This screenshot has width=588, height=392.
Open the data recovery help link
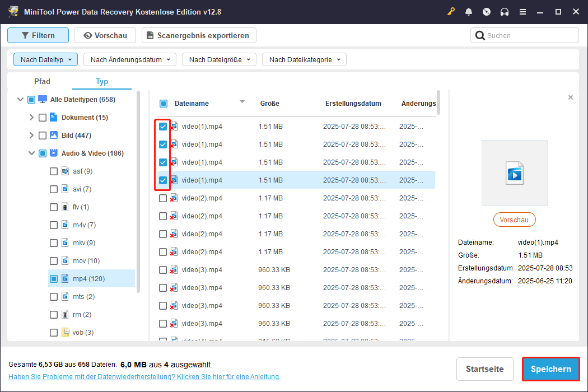(x=144, y=377)
